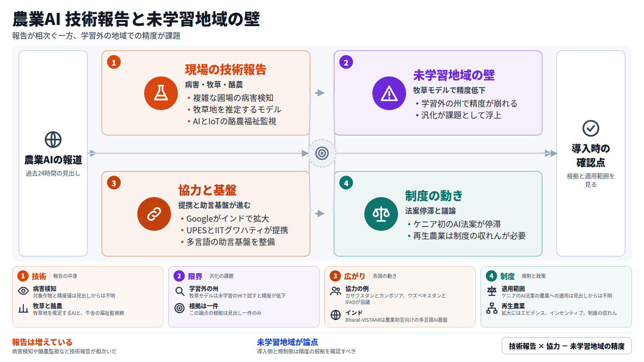Click the 制度の動き heading

click(434, 196)
